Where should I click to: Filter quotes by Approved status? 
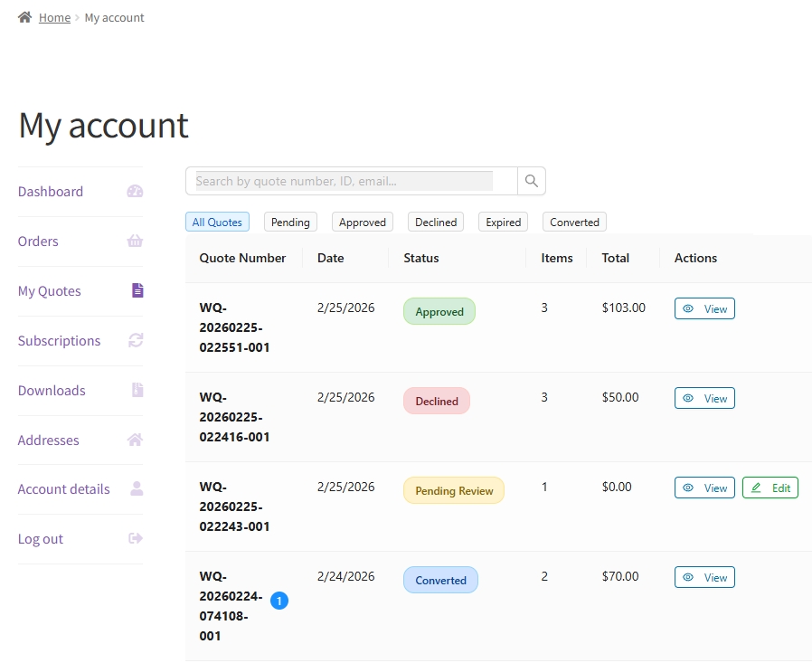click(x=363, y=223)
